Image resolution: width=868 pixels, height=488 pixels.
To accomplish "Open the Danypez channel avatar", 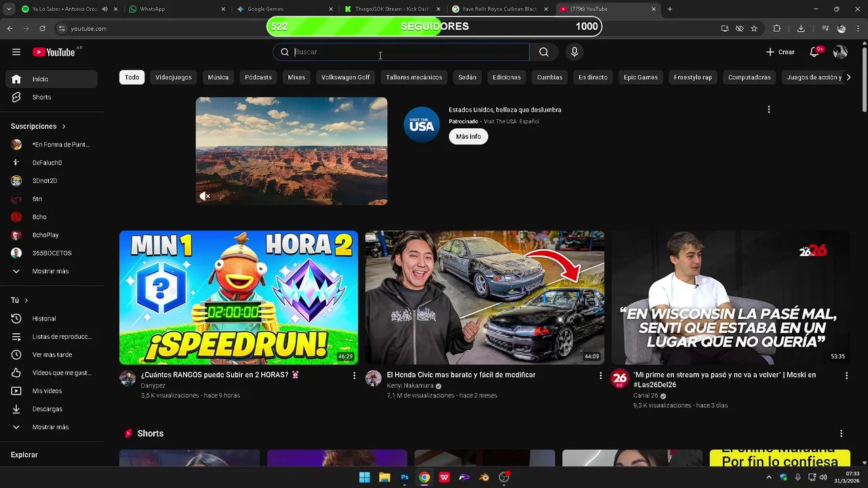I will coord(127,378).
